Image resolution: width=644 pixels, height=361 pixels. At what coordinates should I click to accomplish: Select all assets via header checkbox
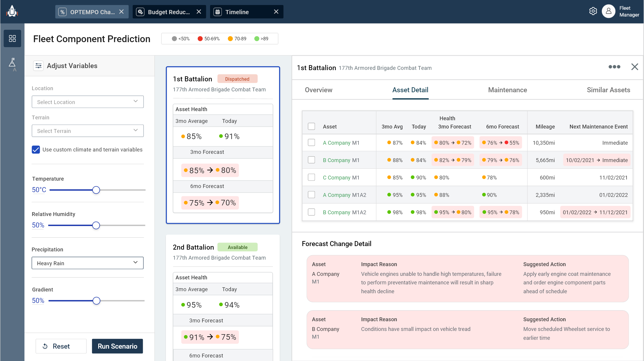pos(312,126)
